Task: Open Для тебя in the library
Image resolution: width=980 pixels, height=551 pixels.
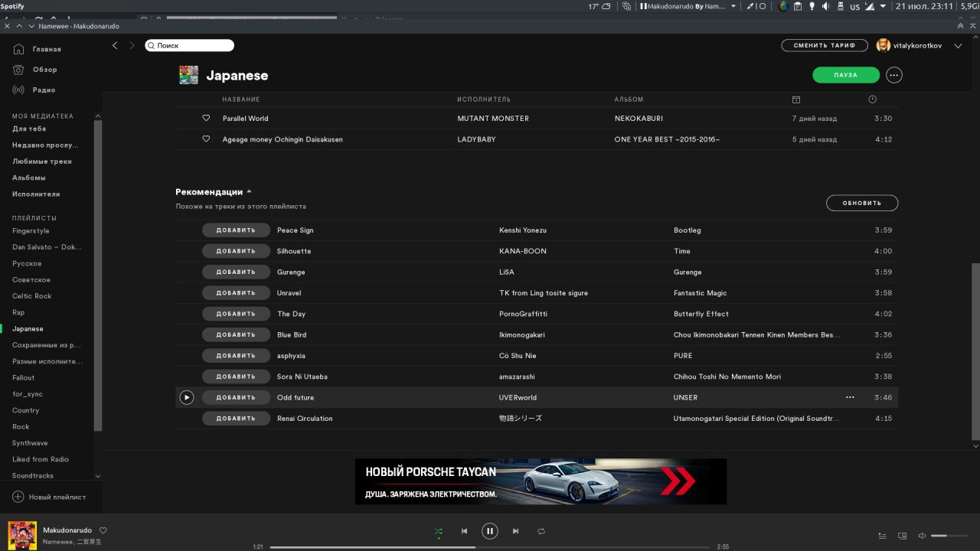Action: pyautogui.click(x=29, y=129)
